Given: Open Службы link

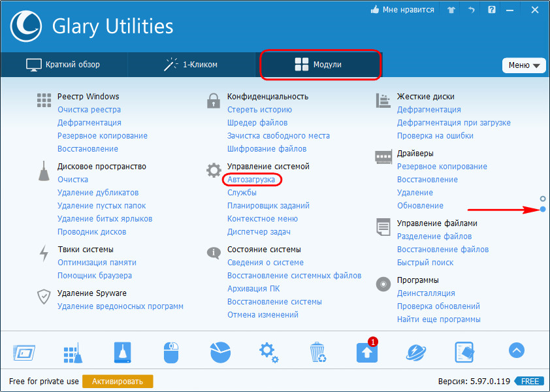Looking at the screenshot, I should 242,193.
